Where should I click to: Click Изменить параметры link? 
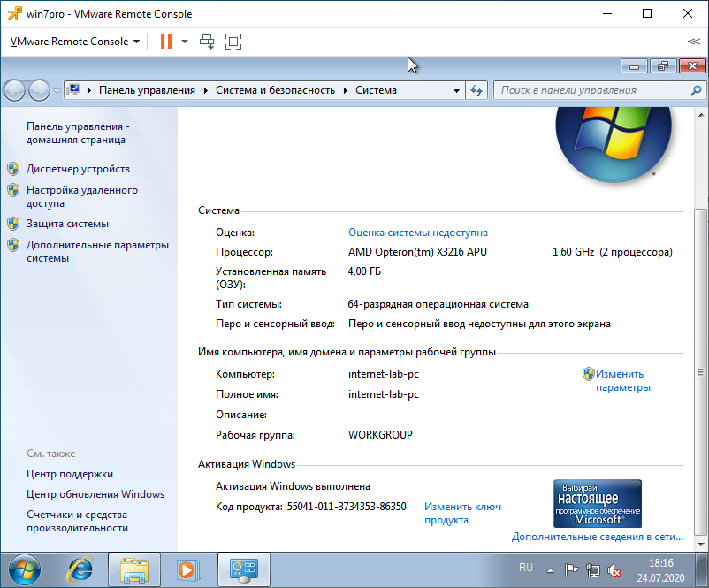coord(622,380)
